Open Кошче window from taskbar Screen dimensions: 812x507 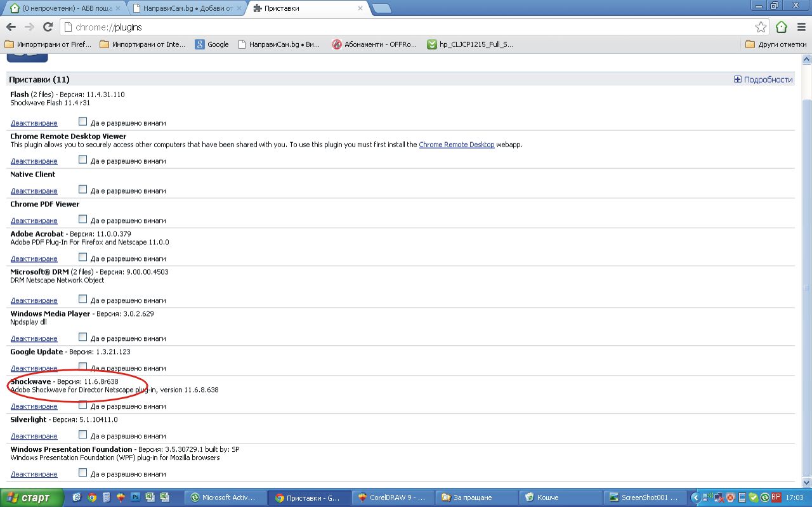tap(560, 498)
